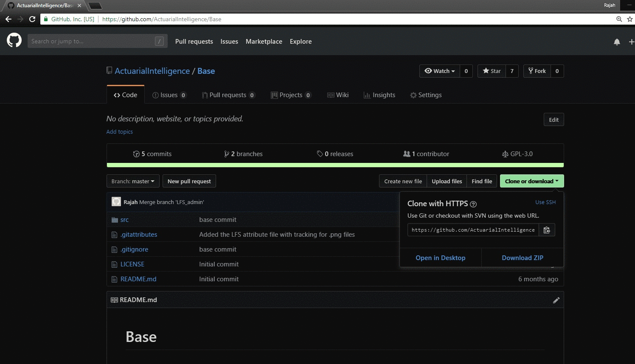View the 1 contributor link
Screen dimensions: 635x364
[426, 154]
